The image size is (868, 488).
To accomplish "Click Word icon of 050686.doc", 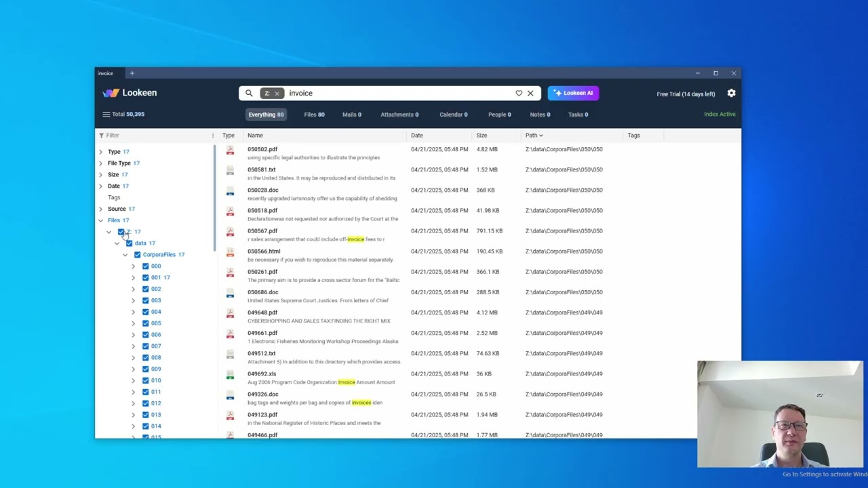I will [x=230, y=293].
